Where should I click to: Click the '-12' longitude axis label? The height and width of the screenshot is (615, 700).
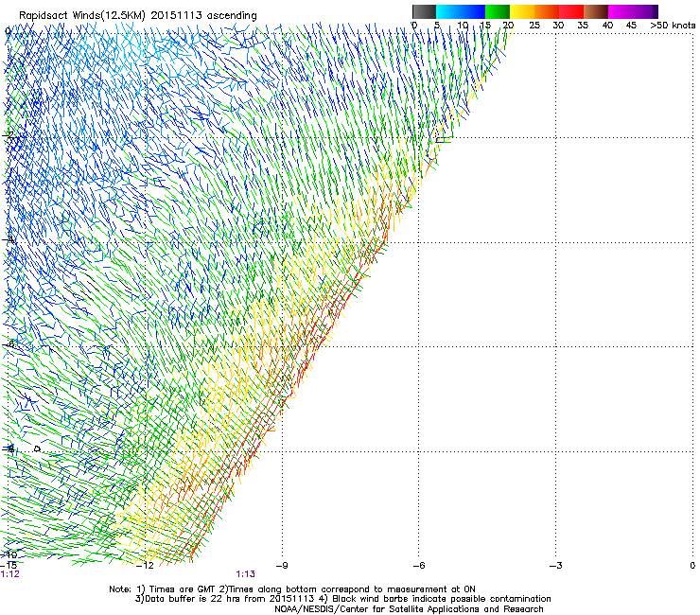145,566
